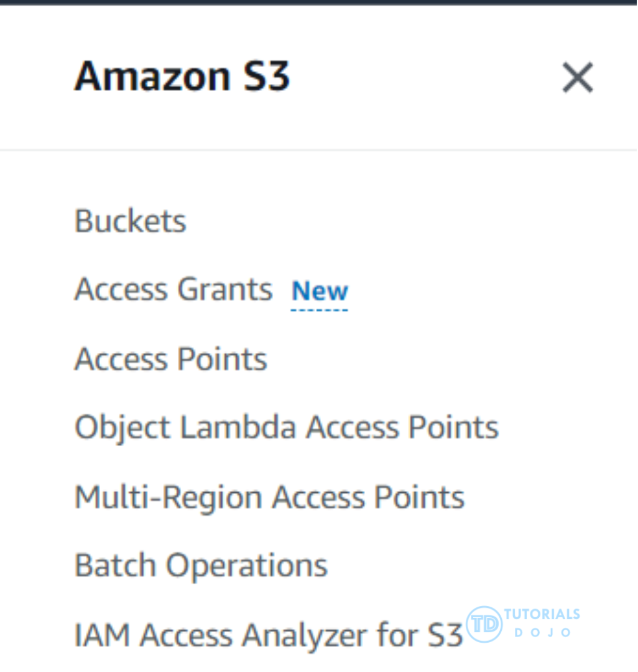Viewport: 638px width, 672px height.
Task: Dismiss the sidebar with the X icon
Action: point(578,78)
